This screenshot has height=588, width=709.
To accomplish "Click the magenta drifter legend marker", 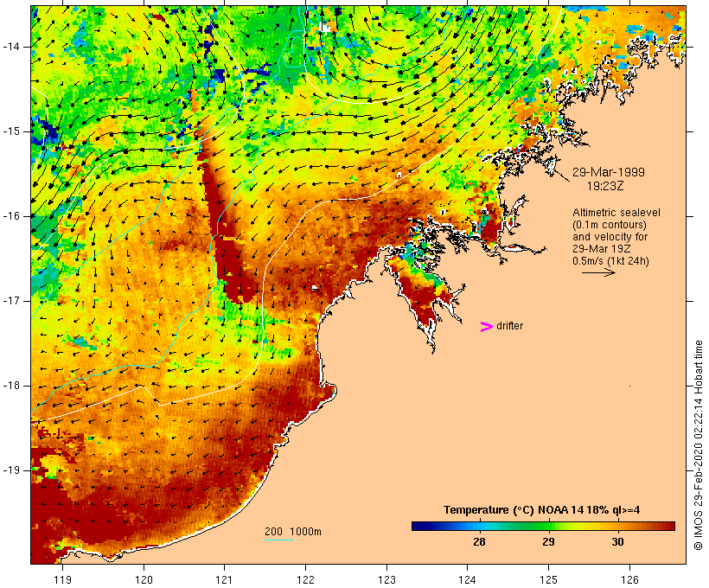I will (486, 327).
